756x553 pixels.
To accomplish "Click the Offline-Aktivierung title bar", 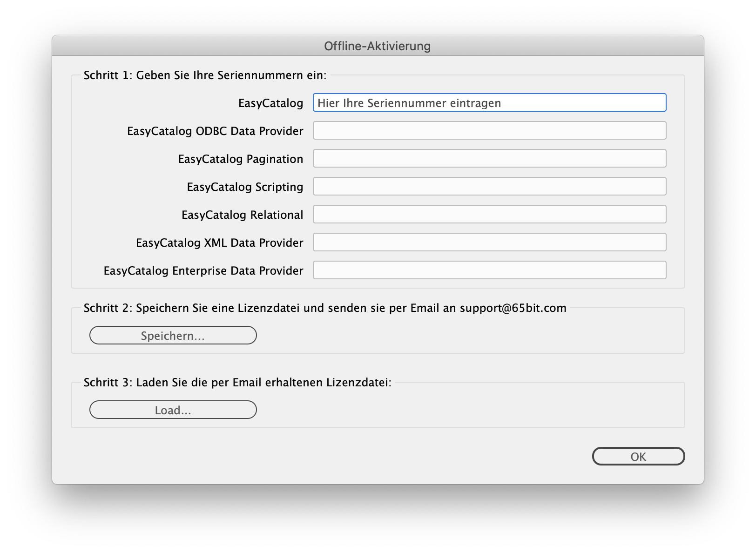I will point(377,46).
